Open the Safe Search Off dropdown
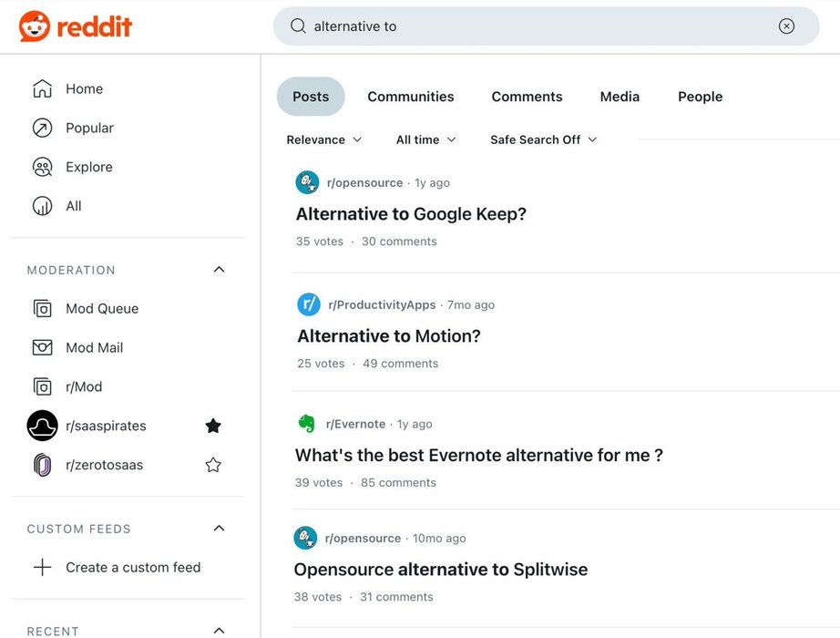Screen dimensions: 840x638 click(544, 139)
